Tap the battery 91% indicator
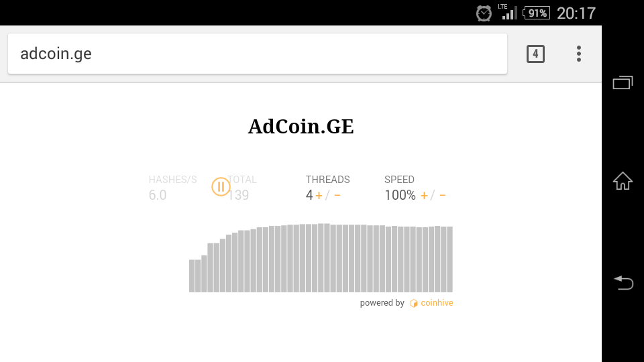This screenshot has width=644, height=362. [537, 13]
